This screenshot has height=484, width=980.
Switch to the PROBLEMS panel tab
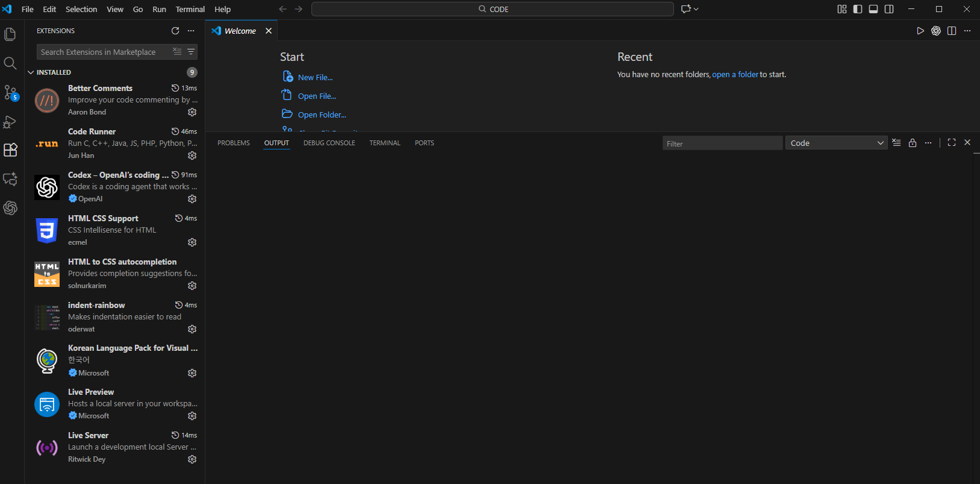234,143
